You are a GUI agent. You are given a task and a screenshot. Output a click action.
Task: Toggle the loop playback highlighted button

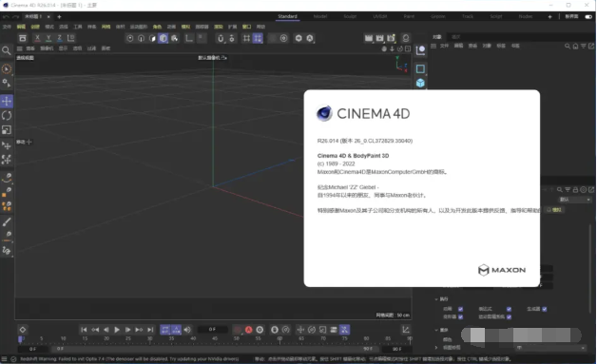pos(164,330)
